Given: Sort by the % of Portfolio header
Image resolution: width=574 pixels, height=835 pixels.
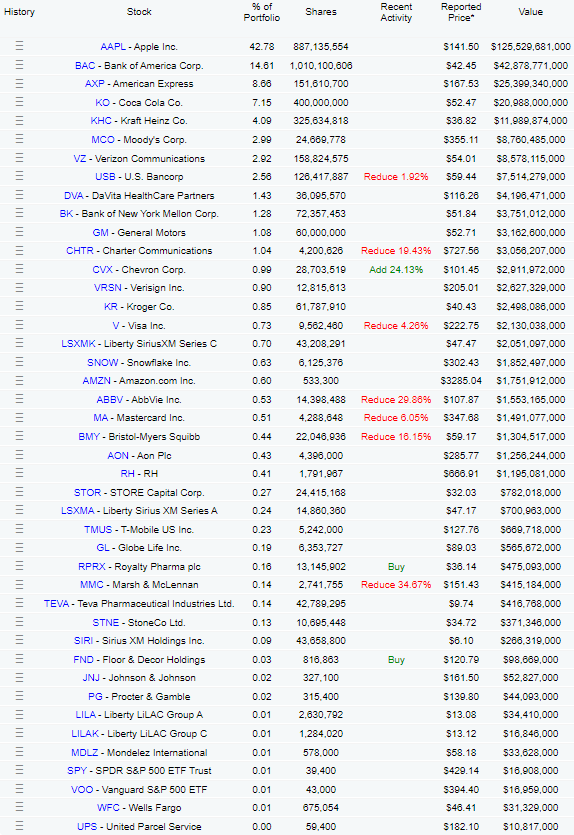Looking at the screenshot, I should tap(262, 12).
